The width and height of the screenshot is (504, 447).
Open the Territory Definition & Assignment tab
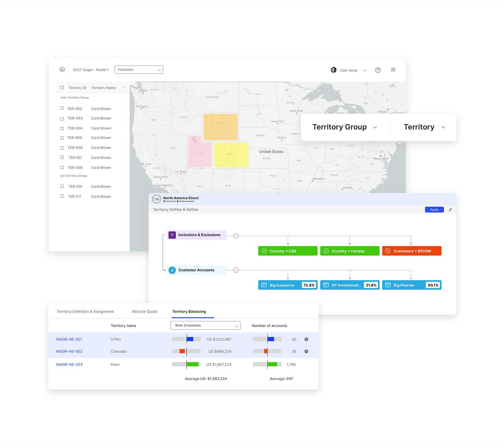[x=85, y=311]
